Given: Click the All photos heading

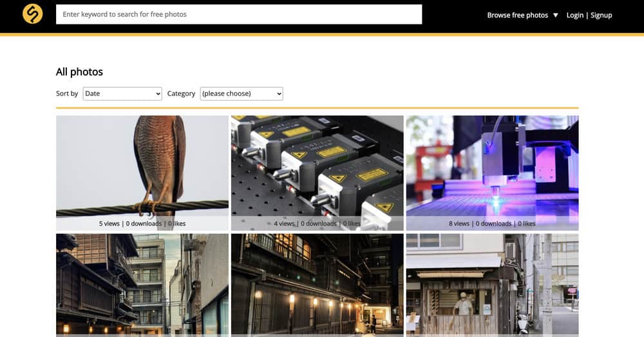Looking at the screenshot, I should (79, 72).
